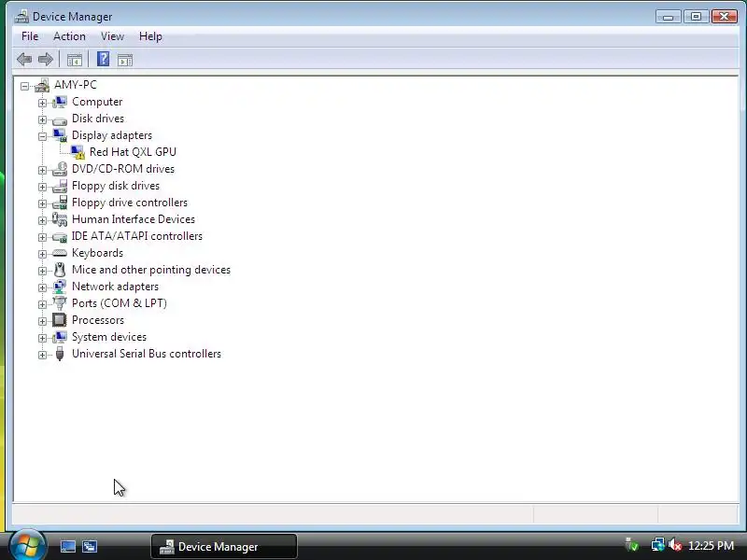
Task: Expand the System devices category
Action: (x=42, y=338)
